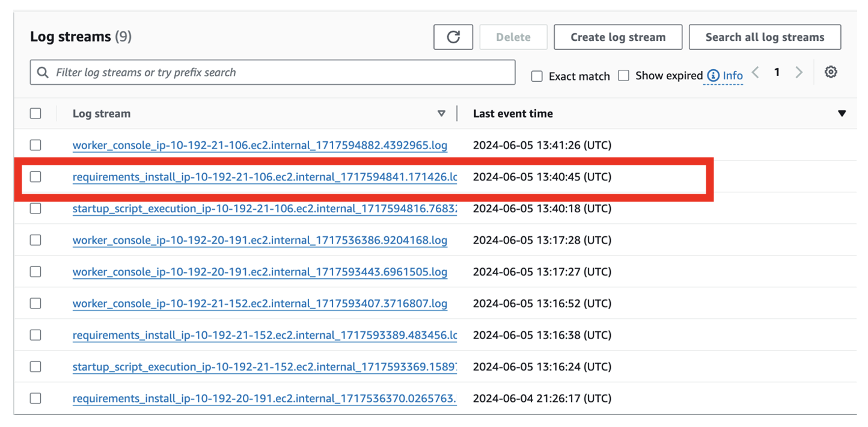This screenshot has height=427, width=868.
Task: Open page 1 in the pagination control
Action: (777, 72)
